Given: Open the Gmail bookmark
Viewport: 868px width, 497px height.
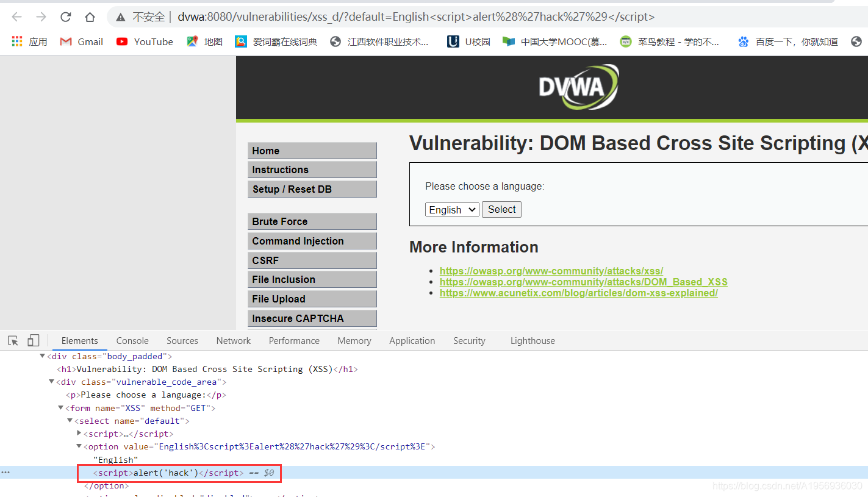Looking at the screenshot, I should [81, 41].
